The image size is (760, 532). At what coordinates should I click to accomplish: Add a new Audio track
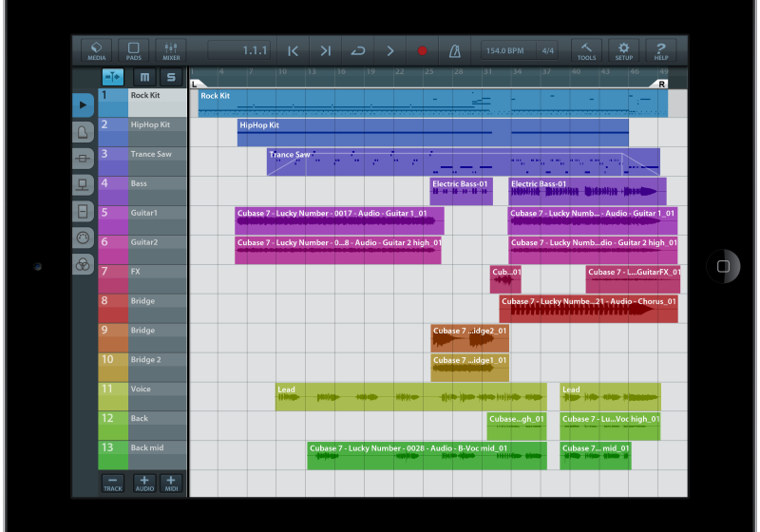[144, 483]
